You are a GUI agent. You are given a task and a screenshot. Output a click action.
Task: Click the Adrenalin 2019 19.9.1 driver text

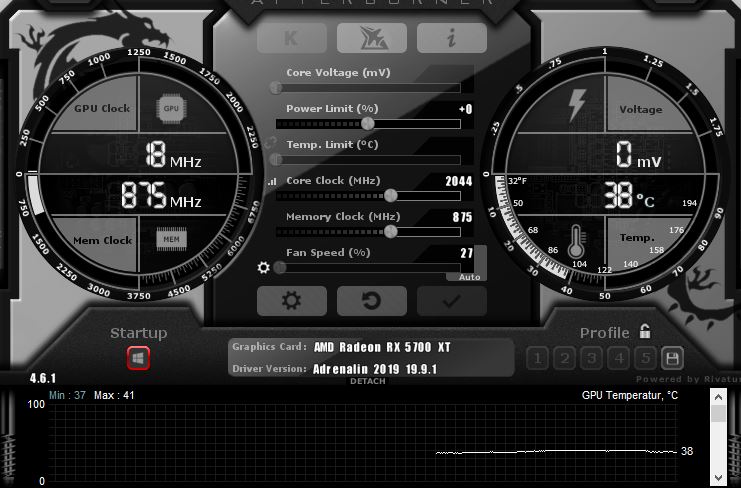coord(375,369)
